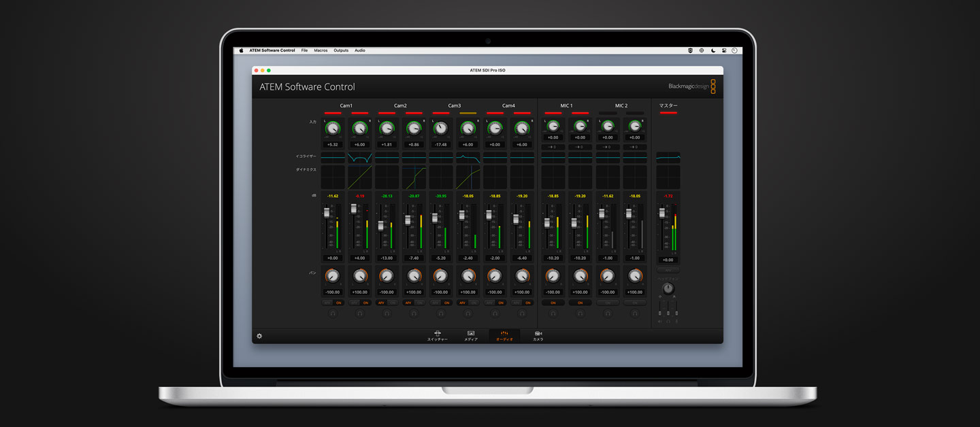Viewport: 980px width, 427px height.
Task: Open the settings gear in bottom-left corner
Action: pyautogui.click(x=259, y=336)
